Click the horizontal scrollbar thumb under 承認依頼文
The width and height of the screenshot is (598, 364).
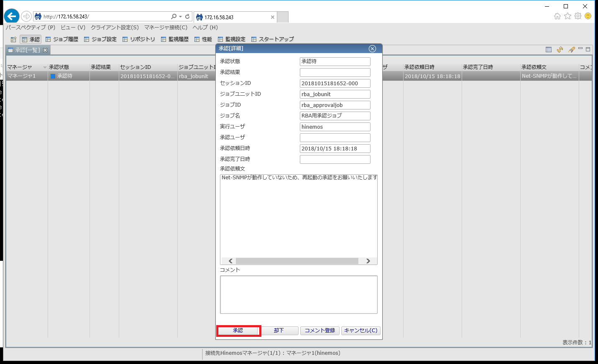tap(297, 261)
